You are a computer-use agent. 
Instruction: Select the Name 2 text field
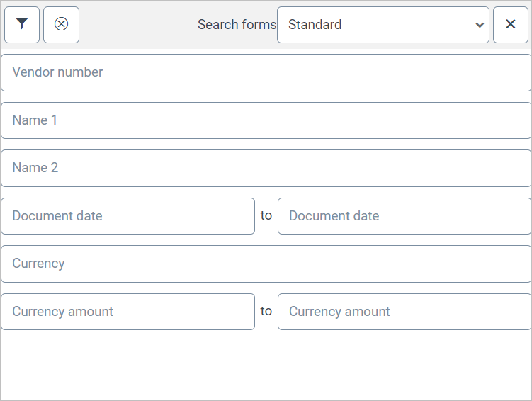[266, 168]
